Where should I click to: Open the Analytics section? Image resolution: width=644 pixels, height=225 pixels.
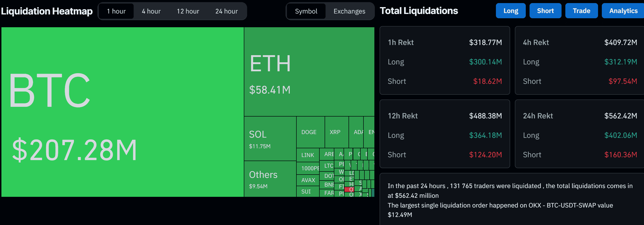[x=622, y=11]
